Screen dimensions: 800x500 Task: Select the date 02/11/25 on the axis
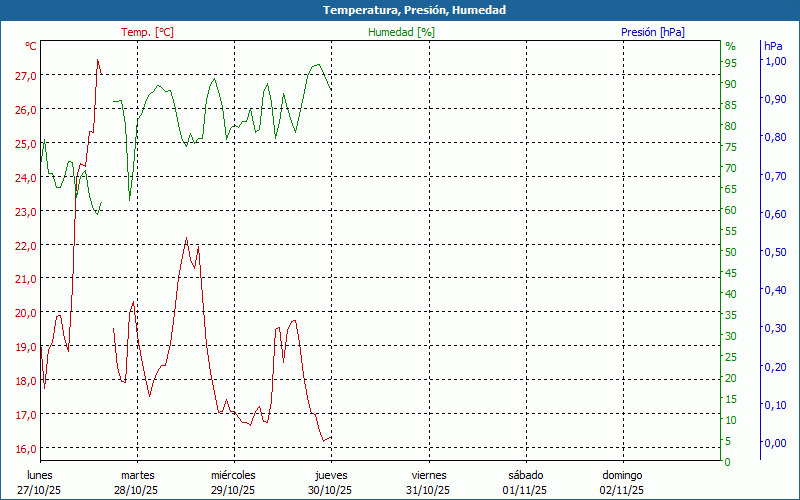(x=622, y=490)
